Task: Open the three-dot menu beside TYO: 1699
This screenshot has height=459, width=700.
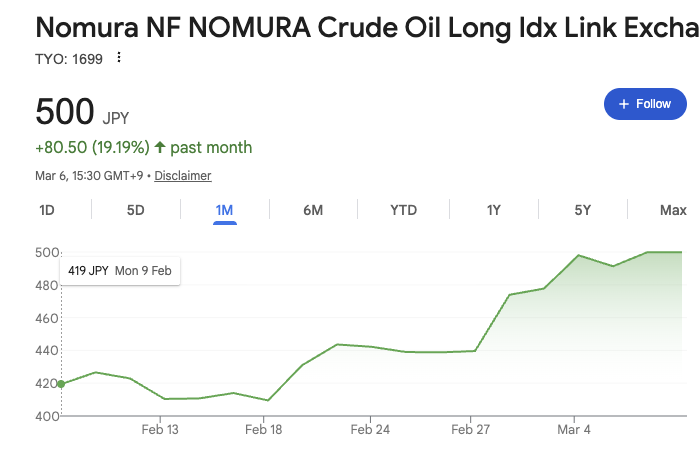Action: click(x=119, y=58)
